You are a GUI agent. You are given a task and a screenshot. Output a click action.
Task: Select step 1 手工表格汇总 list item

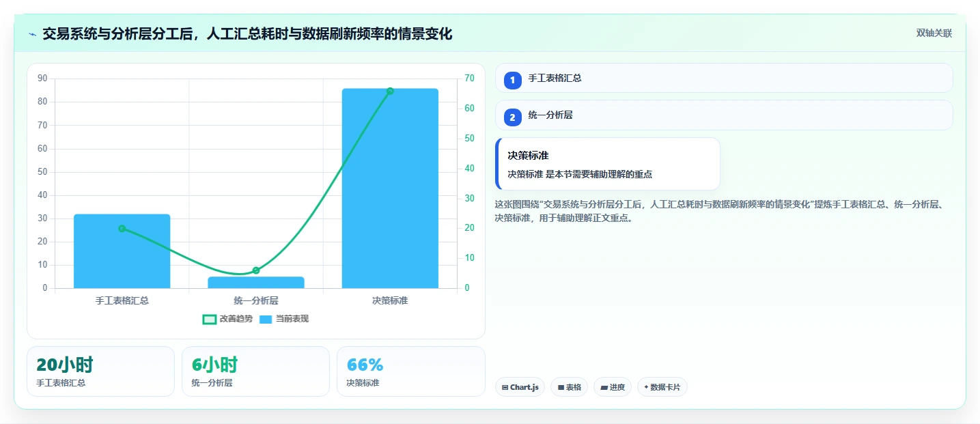(724, 78)
